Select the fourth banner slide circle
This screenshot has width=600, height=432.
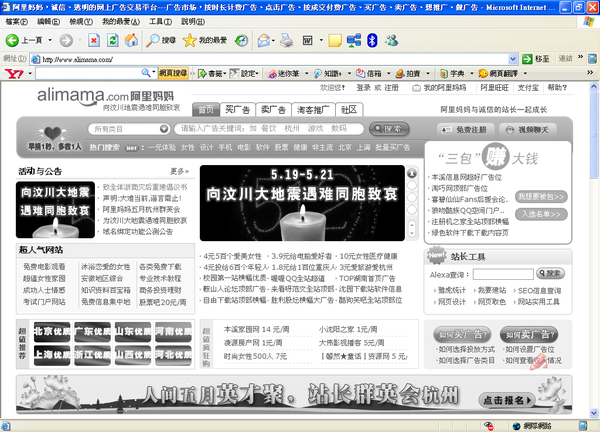412,210
